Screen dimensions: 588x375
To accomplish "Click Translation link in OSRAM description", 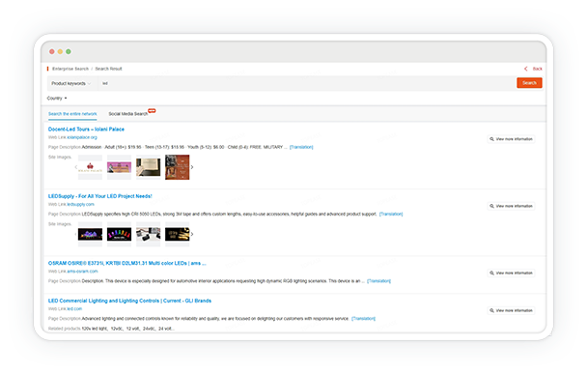I will coord(378,281).
